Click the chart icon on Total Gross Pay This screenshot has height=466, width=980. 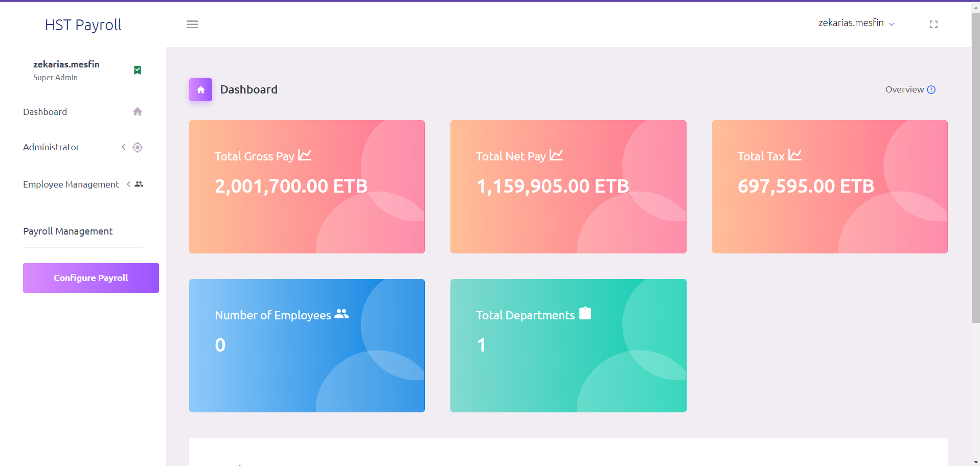tap(305, 155)
